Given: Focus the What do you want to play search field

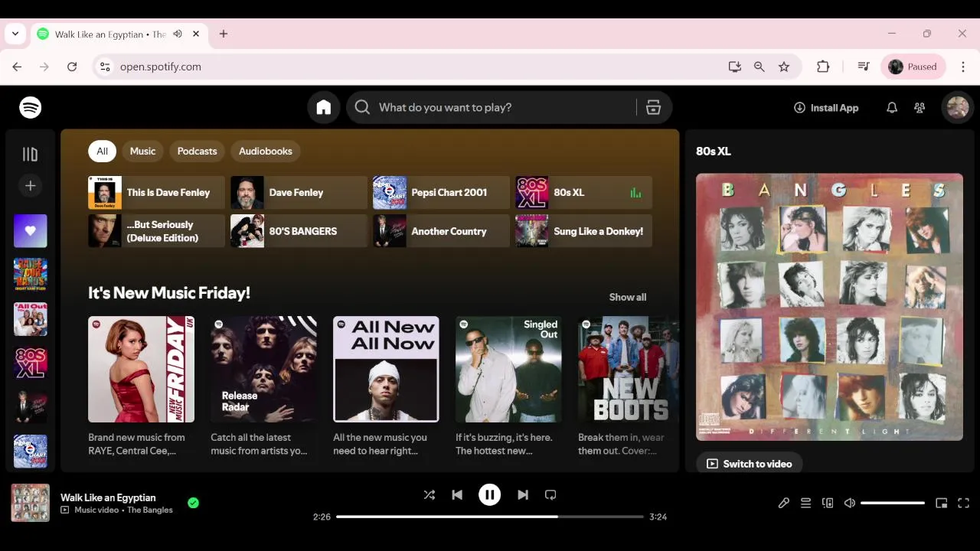Looking at the screenshot, I should point(505,108).
